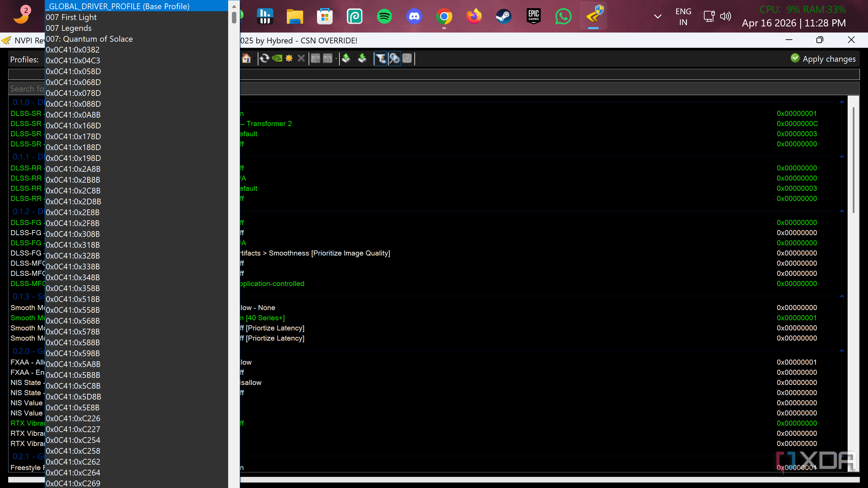Viewport: 868px width, 488px height.
Task: Click the remove application from profile icon
Action: point(328,59)
